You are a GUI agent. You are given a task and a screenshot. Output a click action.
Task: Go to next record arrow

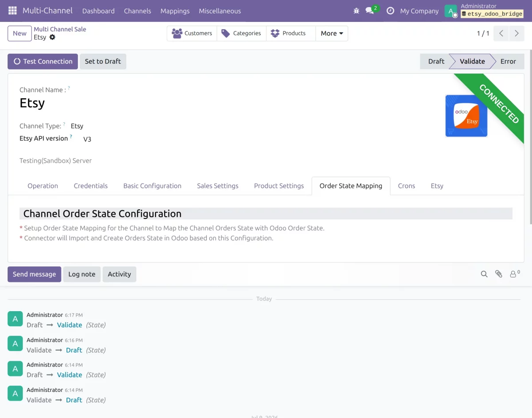(517, 33)
